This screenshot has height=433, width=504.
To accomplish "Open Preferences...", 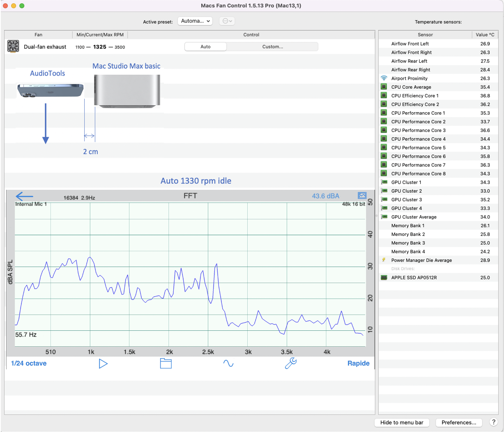I will coord(459,422).
